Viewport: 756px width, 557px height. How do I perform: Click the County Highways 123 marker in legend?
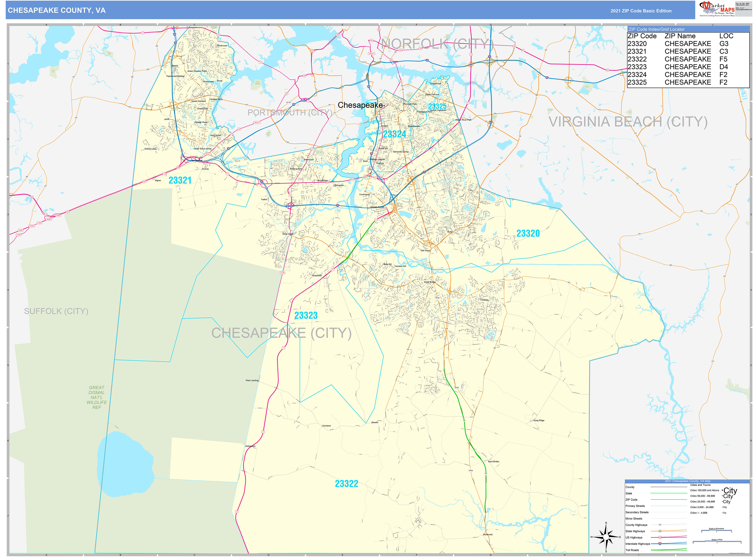(x=660, y=525)
